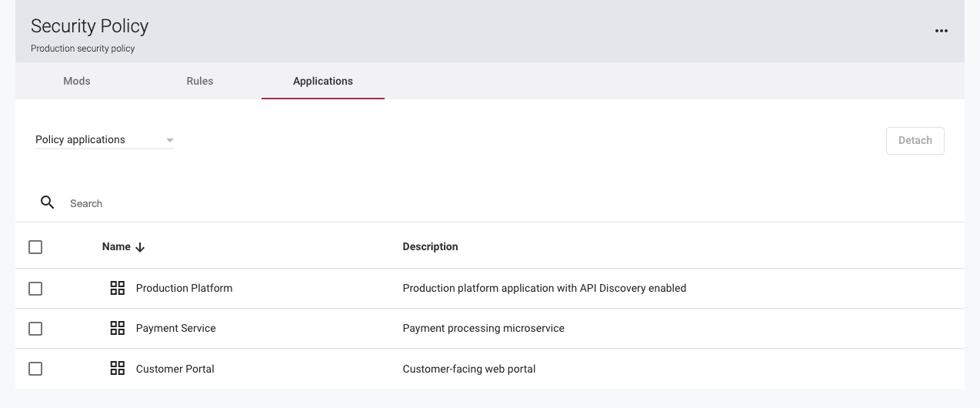Image resolution: width=980 pixels, height=408 pixels.
Task: Click the 'Payment processing microservice' description
Action: (484, 328)
